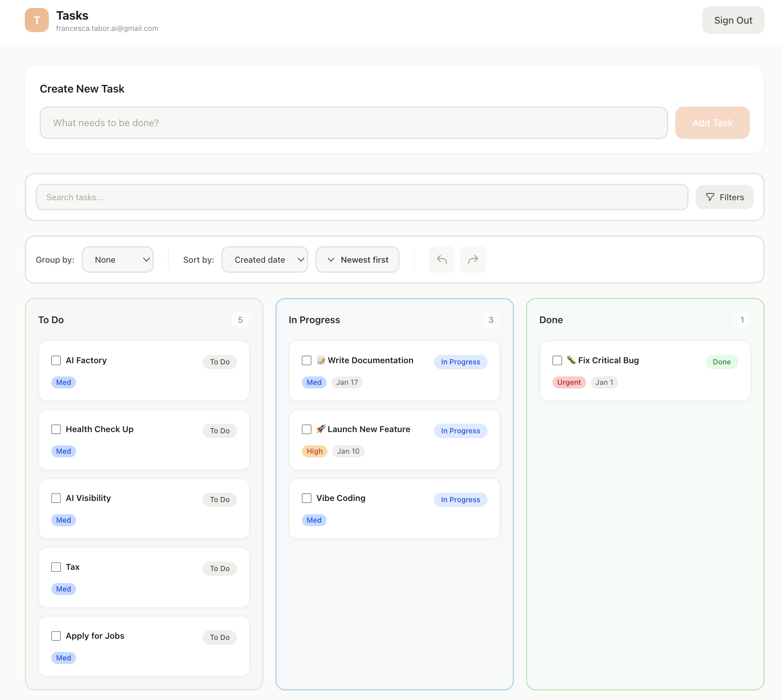Click the bug emoji on Fix Critical Bug
Screen dimensions: 783x700
pos(571,360)
